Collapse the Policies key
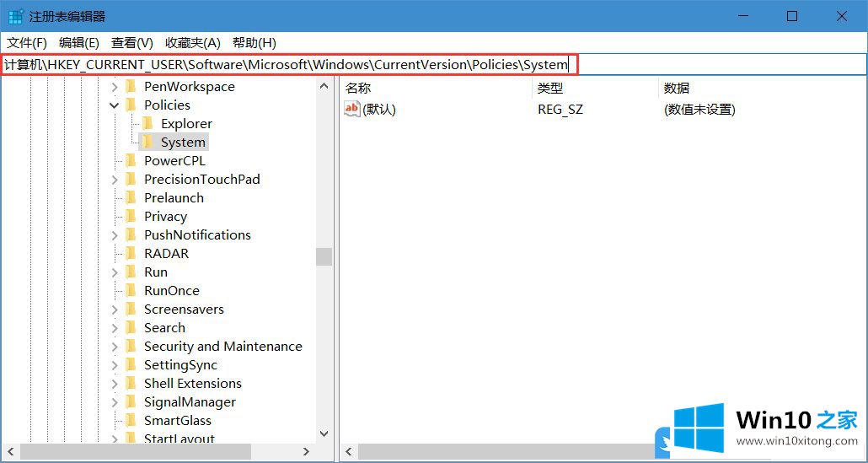868x463 pixels. (x=115, y=105)
